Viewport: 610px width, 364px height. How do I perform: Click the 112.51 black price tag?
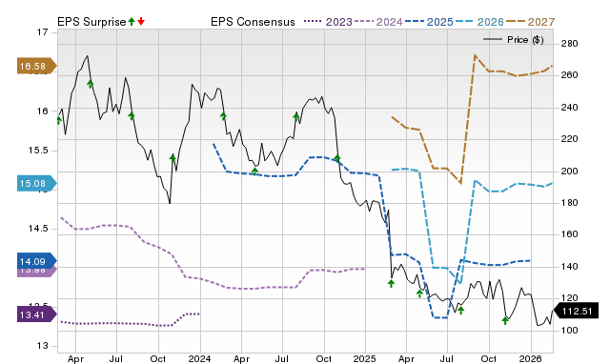coord(577,311)
